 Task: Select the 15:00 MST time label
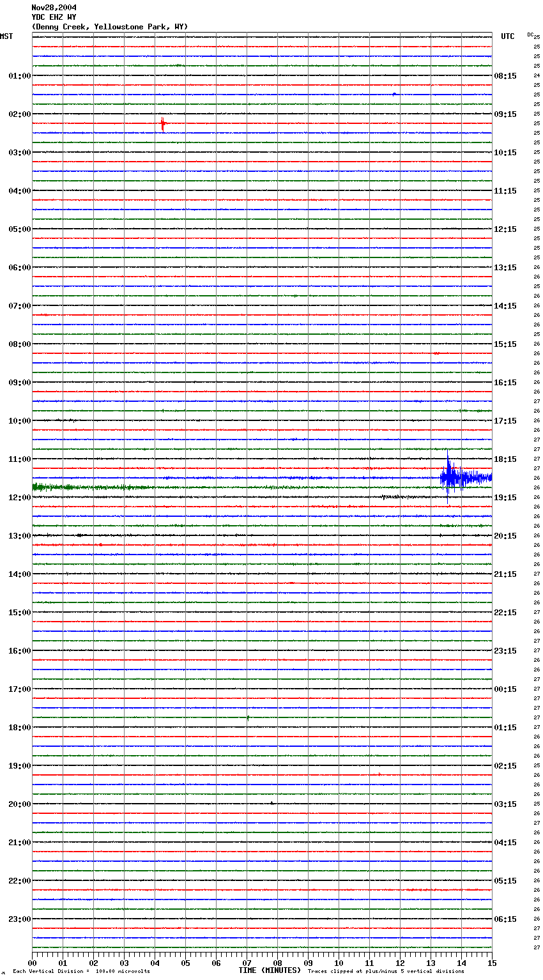click(x=20, y=613)
